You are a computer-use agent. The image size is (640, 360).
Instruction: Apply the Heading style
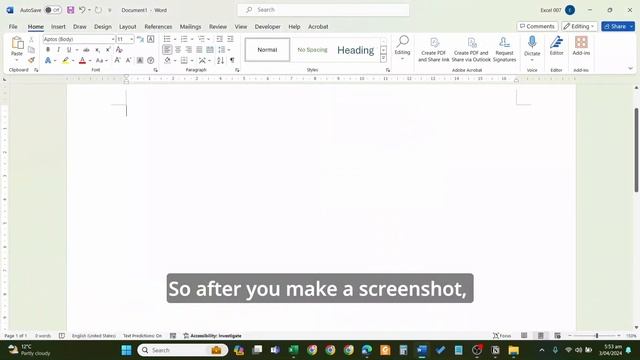356,50
